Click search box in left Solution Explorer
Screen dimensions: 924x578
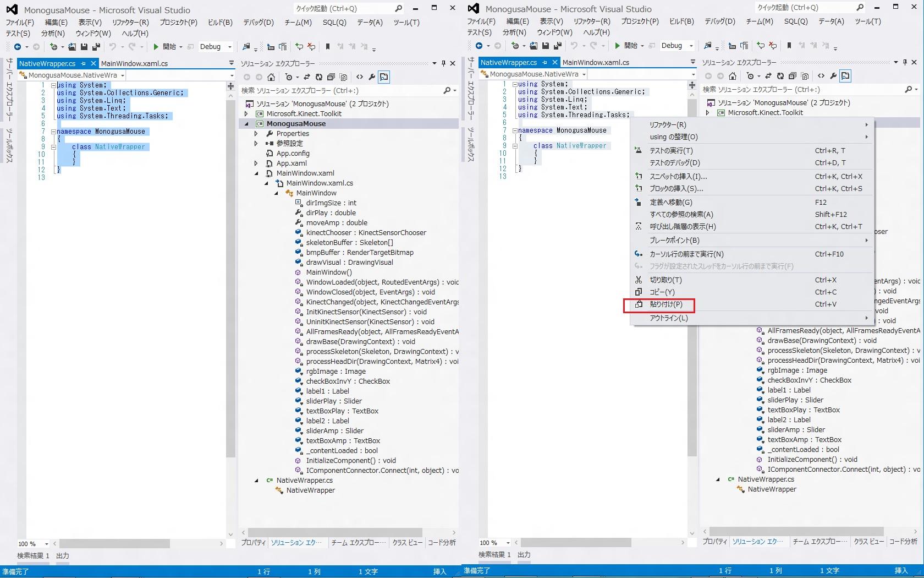[x=349, y=91]
